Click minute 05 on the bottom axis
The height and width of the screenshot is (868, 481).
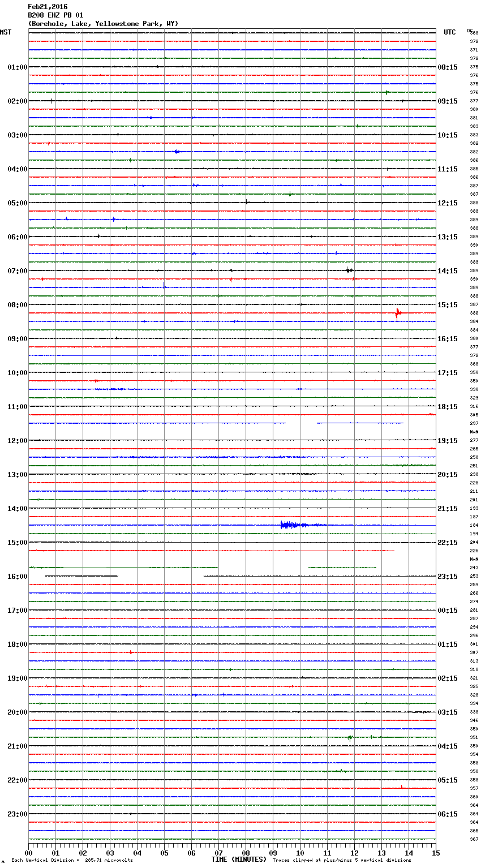pos(164,853)
